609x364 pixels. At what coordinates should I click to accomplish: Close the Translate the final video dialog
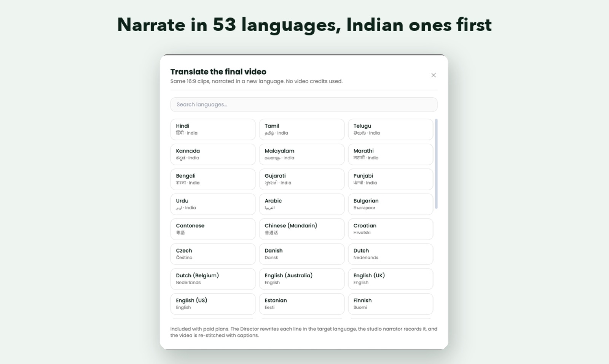(x=433, y=75)
